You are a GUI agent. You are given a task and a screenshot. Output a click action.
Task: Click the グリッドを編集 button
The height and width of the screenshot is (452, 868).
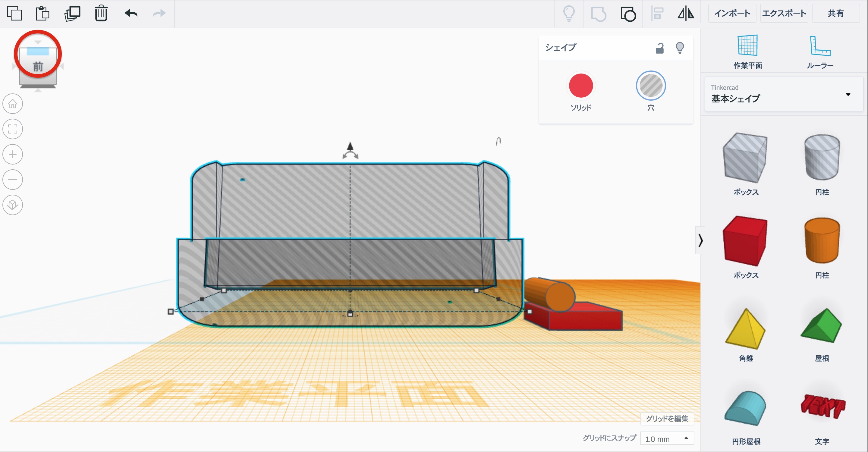tap(666, 418)
